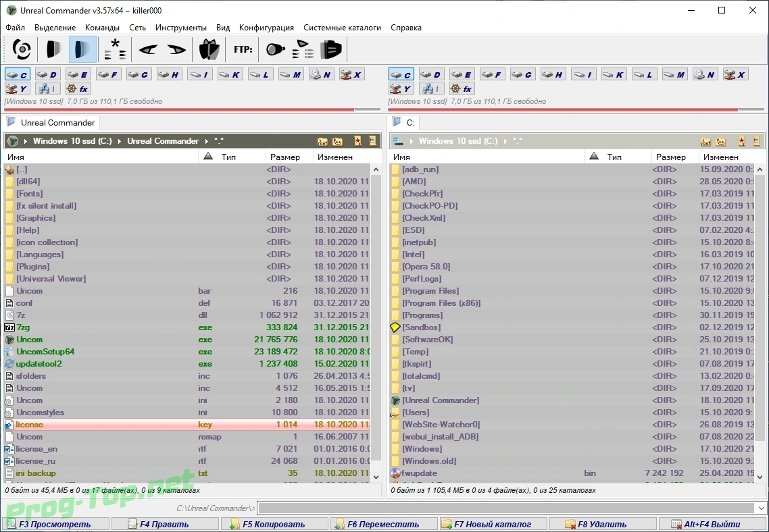This screenshot has height=532, width=769.
Task: Click the left-pointing eye toolbar icon
Action: click(x=147, y=49)
